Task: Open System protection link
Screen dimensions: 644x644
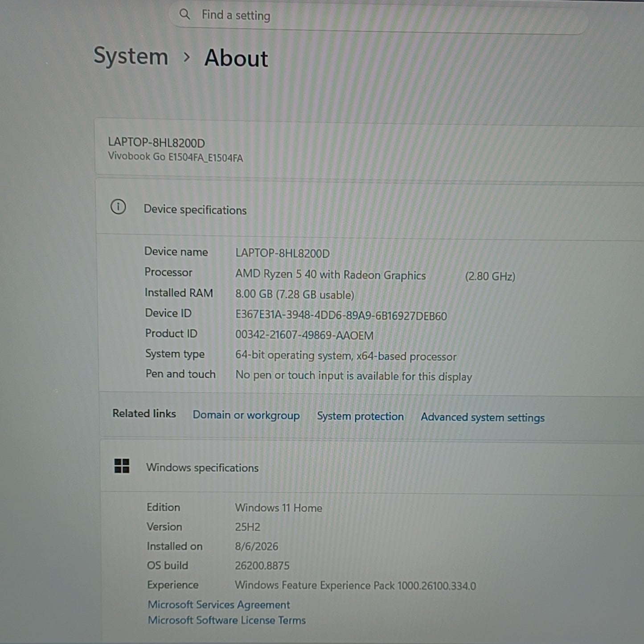Action: coord(360,416)
